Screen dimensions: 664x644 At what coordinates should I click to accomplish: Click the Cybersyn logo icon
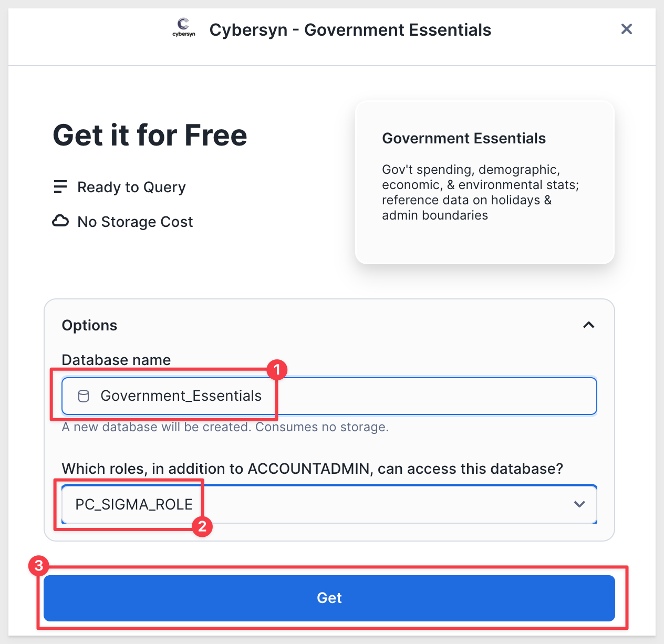(x=183, y=27)
